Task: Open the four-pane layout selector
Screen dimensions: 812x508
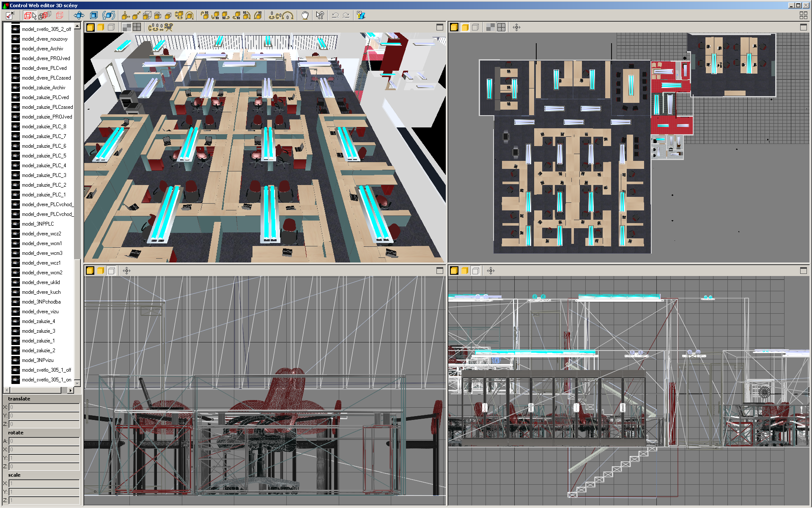Action: (803, 16)
